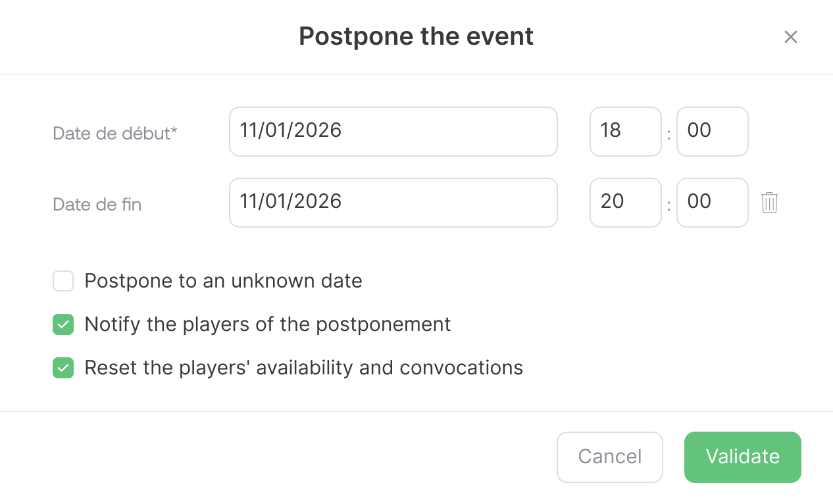Image resolution: width=833 pixels, height=504 pixels.
Task: Select the start hour field showing 18
Action: 625,132
